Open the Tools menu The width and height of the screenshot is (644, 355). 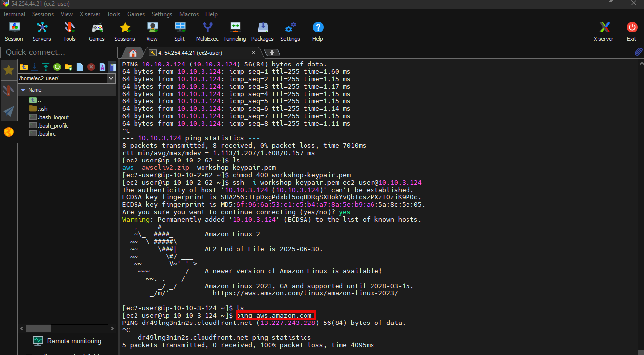pyautogui.click(x=114, y=14)
